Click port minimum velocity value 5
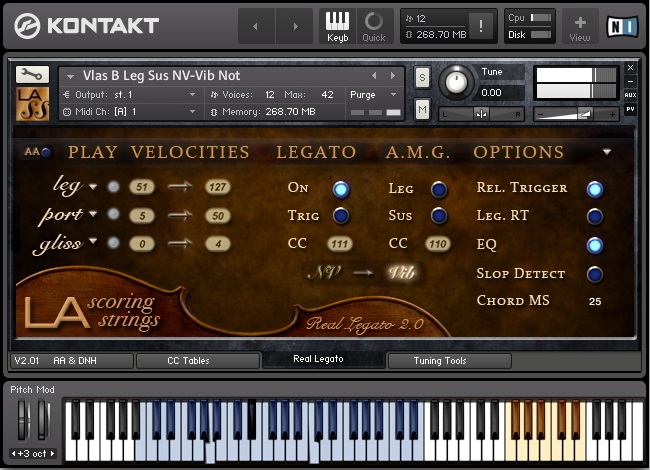Viewport: 650px width, 470px height. click(x=142, y=216)
